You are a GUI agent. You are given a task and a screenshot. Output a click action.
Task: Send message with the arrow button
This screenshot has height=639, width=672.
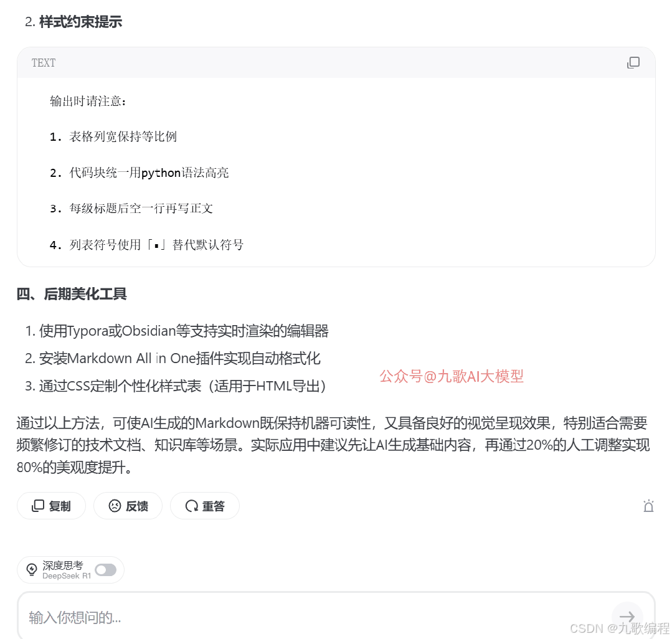pos(627,617)
